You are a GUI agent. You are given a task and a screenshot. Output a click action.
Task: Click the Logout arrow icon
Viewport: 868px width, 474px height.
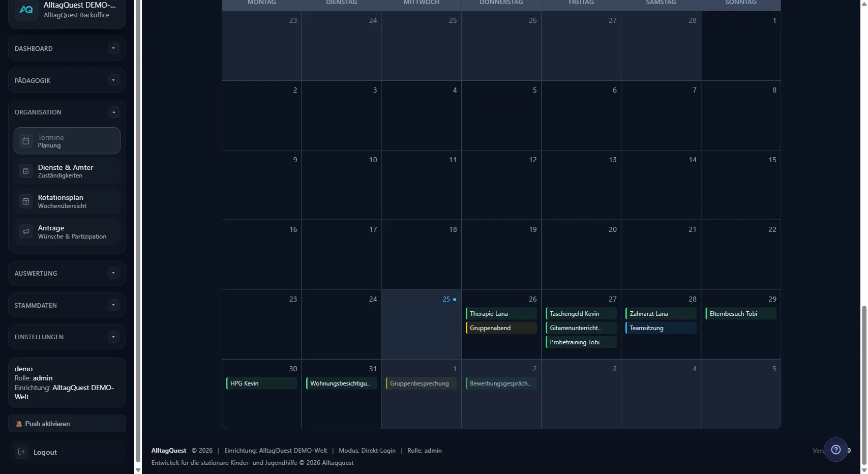[x=21, y=452]
